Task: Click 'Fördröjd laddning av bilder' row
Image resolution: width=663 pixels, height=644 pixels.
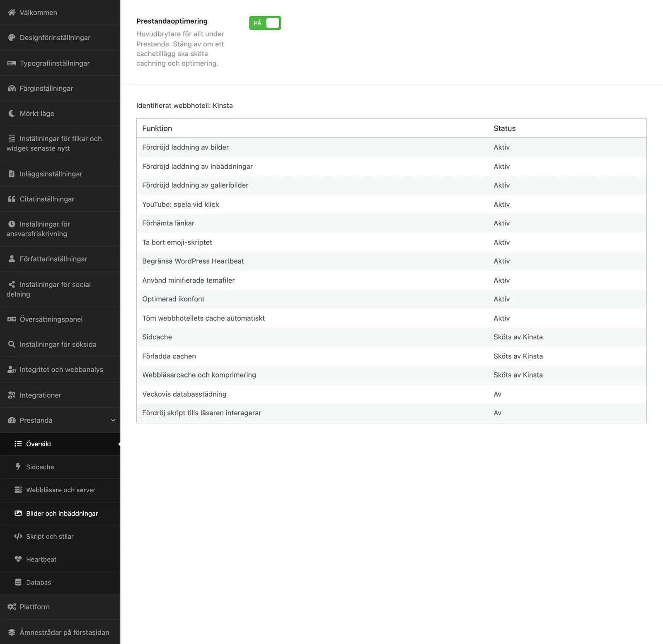Action: (x=392, y=148)
